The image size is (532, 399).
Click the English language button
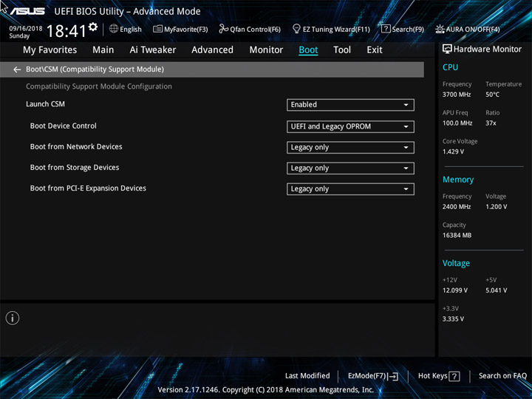[x=131, y=30]
